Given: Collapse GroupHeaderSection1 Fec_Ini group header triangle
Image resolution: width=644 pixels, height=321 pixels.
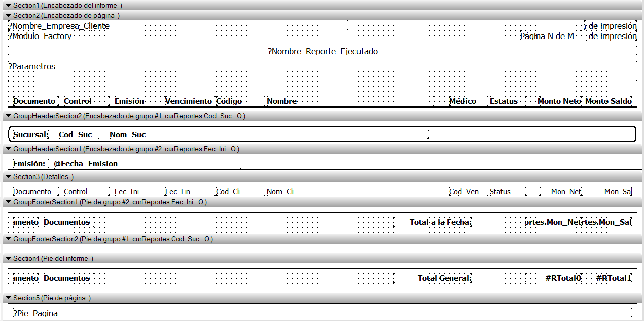Looking at the screenshot, I should point(8,149).
